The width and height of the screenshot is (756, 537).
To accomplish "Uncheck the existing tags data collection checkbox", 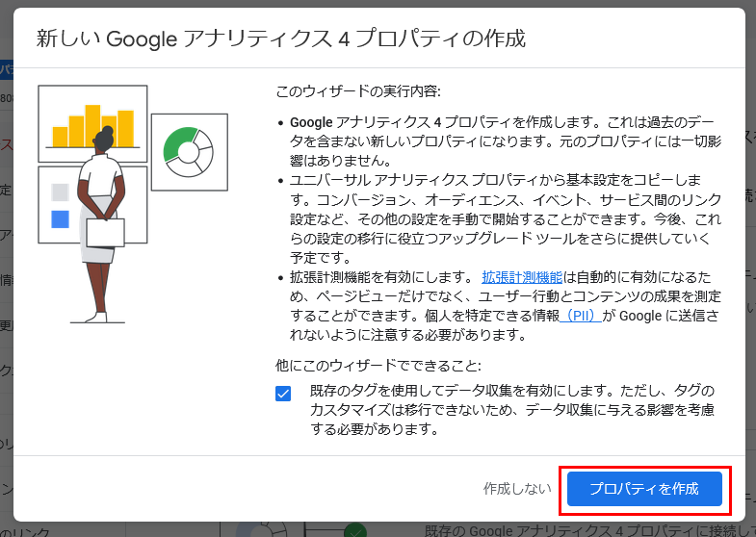I will pyautogui.click(x=283, y=393).
